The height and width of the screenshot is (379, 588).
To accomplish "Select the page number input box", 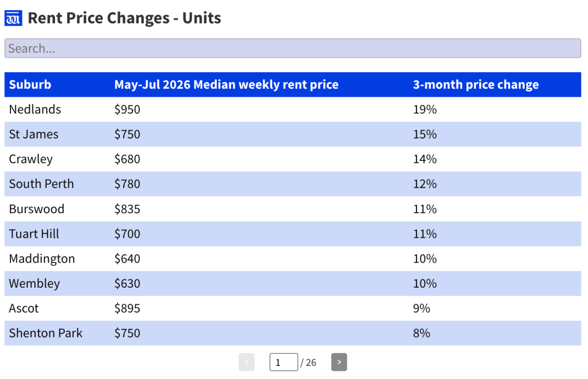I will click(284, 362).
